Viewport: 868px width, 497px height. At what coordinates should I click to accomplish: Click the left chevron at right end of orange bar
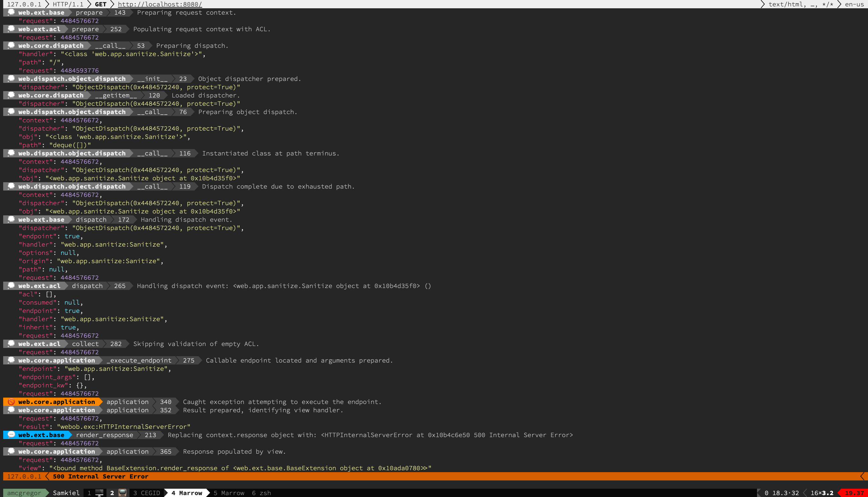pos(863,476)
